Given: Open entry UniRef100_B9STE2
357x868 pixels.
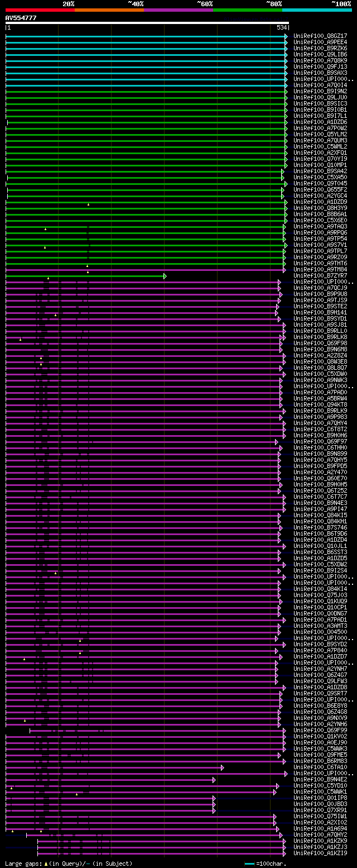Looking at the screenshot, I should tap(320, 306).
